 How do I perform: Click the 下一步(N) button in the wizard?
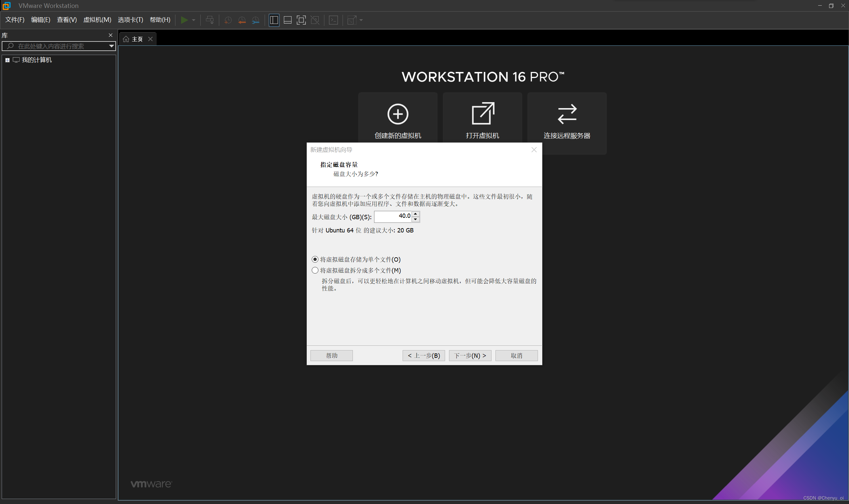click(x=470, y=355)
